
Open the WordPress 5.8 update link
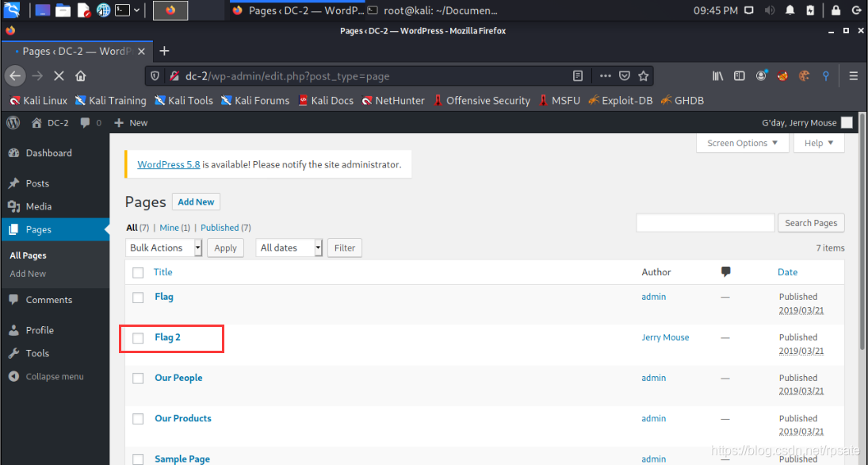coord(168,164)
